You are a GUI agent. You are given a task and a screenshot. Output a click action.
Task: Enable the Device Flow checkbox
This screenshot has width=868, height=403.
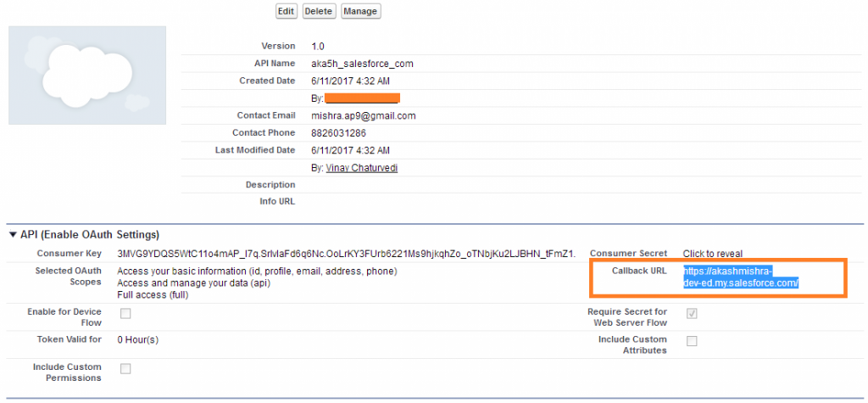tap(125, 314)
